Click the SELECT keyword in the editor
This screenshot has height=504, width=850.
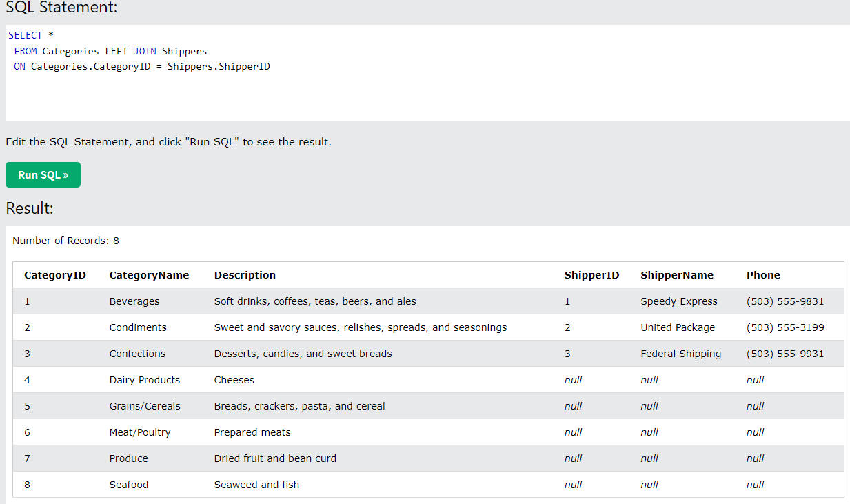[x=26, y=35]
